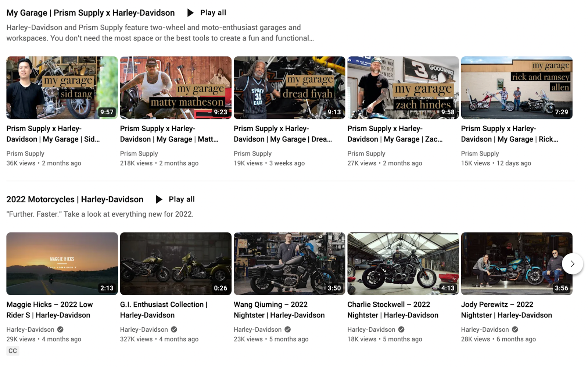The width and height of the screenshot is (588, 367).
Task: Select Play all text for 2022 Motorcycles playlist
Action: 182,199
